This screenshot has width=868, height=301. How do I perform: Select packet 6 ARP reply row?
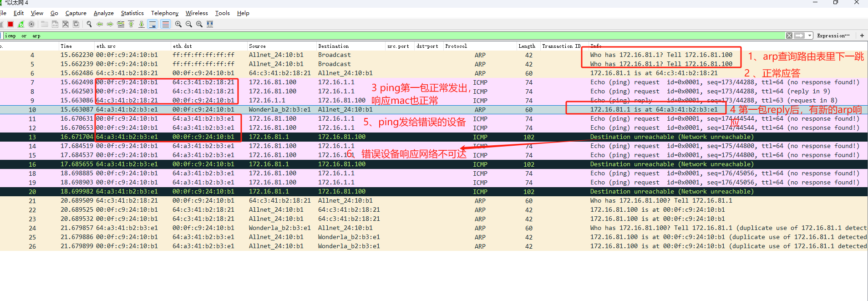(434, 73)
